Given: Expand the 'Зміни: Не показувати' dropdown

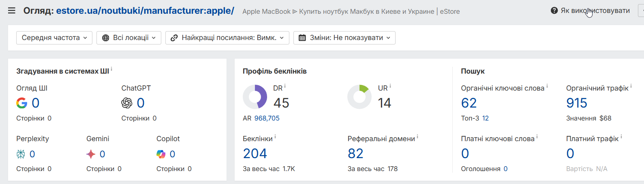Looking at the screenshot, I should (344, 38).
